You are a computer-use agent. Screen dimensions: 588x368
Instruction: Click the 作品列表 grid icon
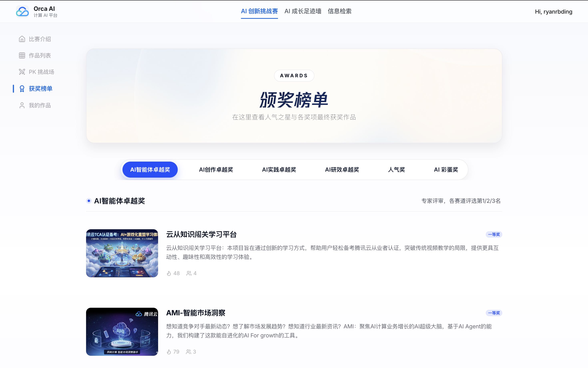22,55
